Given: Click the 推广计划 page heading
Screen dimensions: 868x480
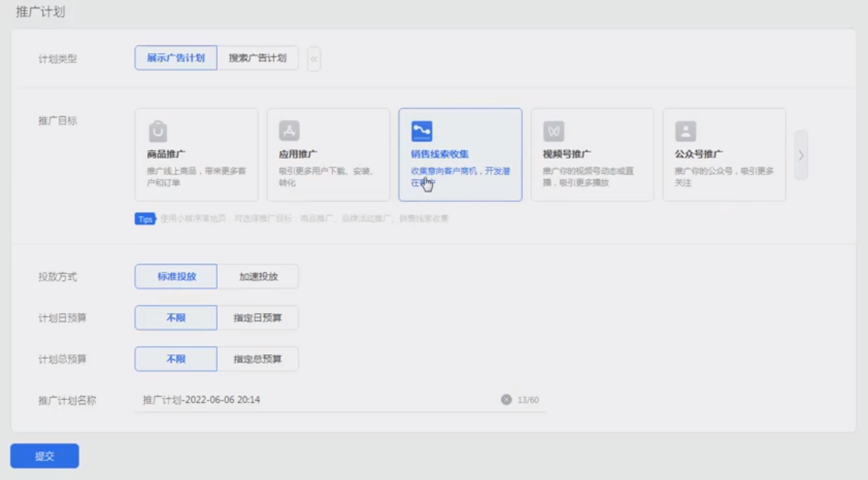Looking at the screenshot, I should click(41, 12).
